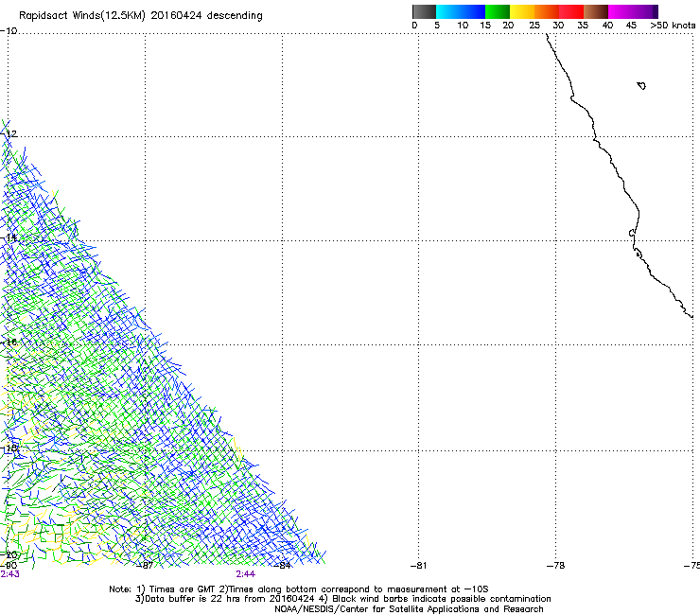
Task: Click the '-81' longitude label
Action: pyautogui.click(x=418, y=566)
